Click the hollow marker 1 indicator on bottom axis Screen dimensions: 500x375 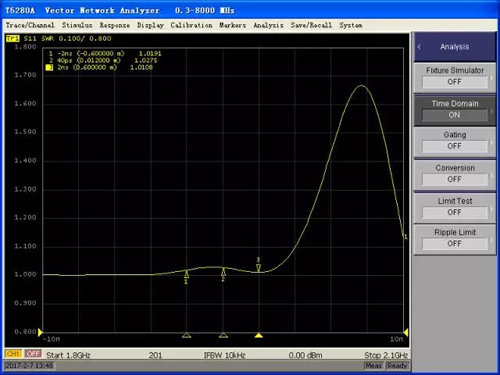(186, 335)
